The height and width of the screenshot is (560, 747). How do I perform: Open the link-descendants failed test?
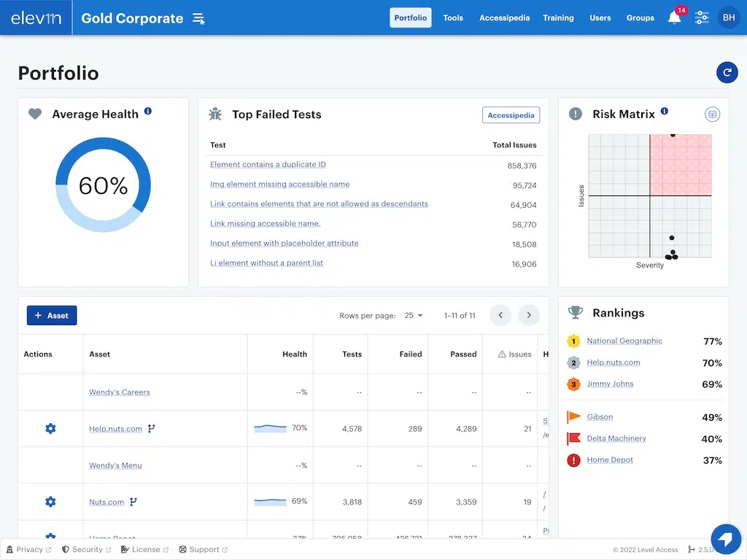pos(319,203)
